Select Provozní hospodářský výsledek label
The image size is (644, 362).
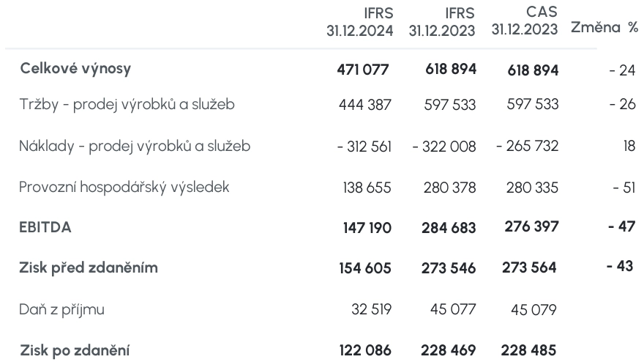point(124,187)
